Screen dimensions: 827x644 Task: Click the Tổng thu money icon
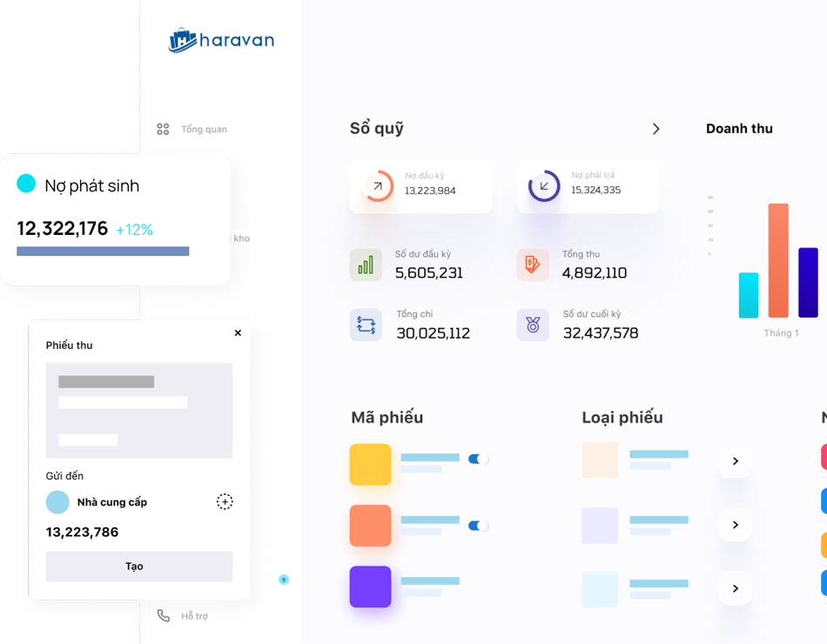[533, 265]
